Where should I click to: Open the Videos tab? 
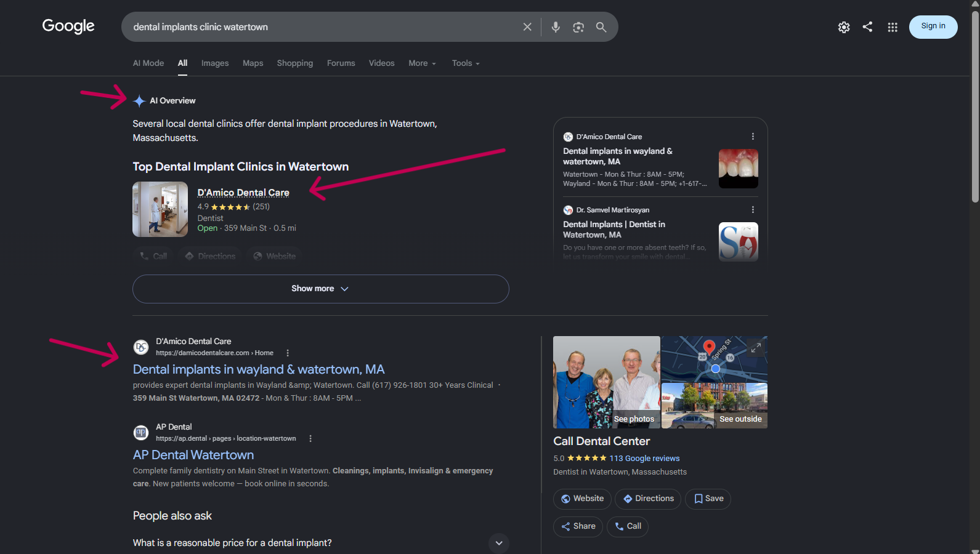tap(382, 63)
